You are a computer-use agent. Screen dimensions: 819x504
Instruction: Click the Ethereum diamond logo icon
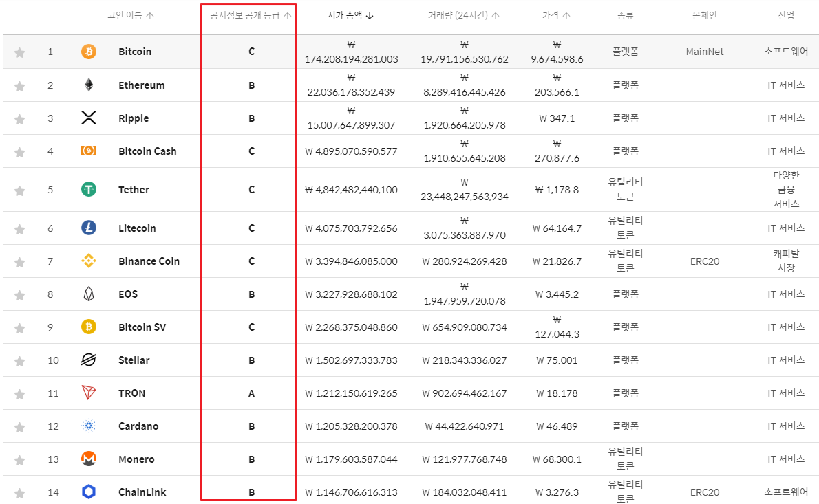pos(89,85)
